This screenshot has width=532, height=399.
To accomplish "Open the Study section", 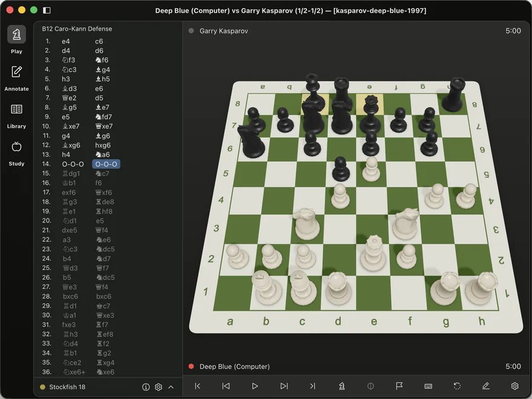I will point(16,153).
